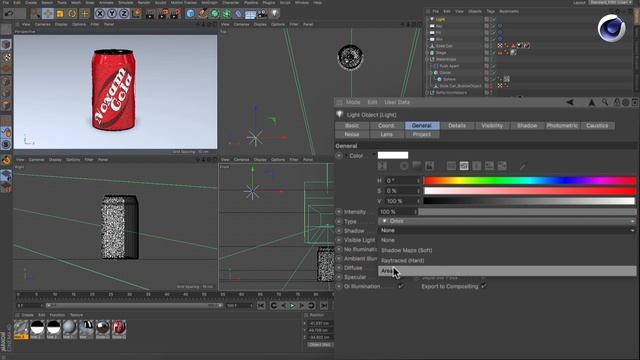This screenshot has width=640, height=360.
Task: Click on the Hue rainbow slider
Action: (x=529, y=180)
